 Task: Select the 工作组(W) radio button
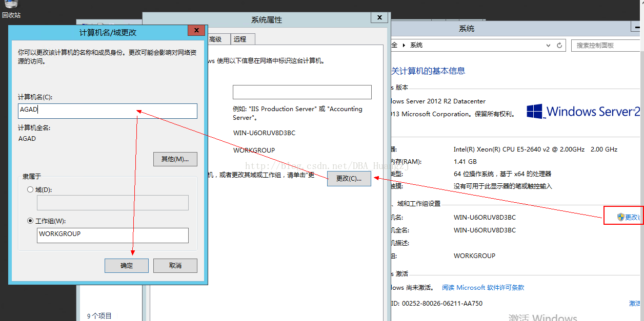pos(30,221)
